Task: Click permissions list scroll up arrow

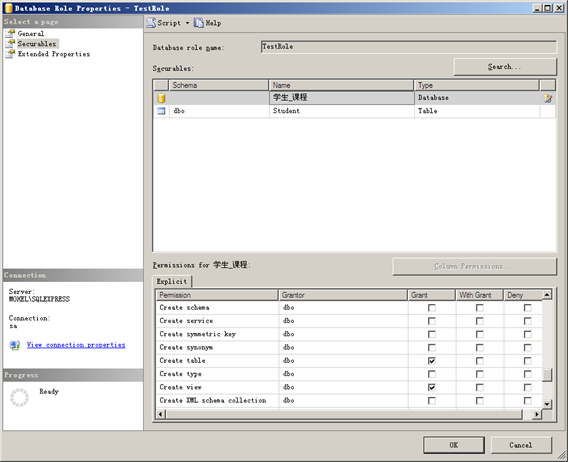Action: pyautogui.click(x=547, y=295)
